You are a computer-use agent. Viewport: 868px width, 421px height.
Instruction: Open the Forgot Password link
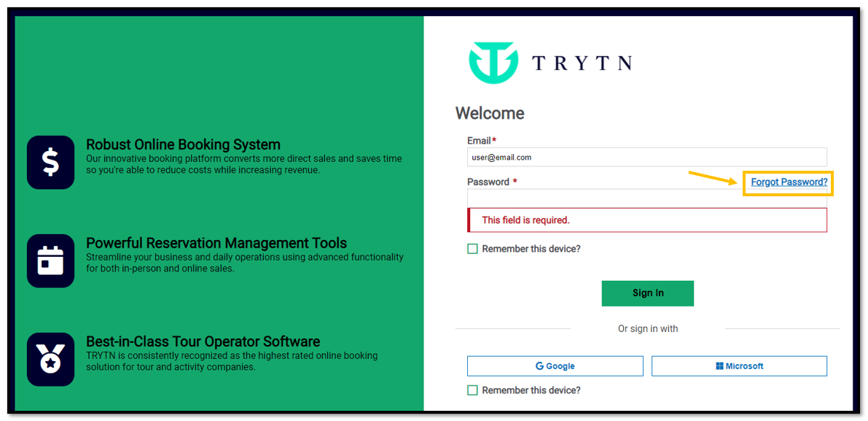click(x=789, y=182)
